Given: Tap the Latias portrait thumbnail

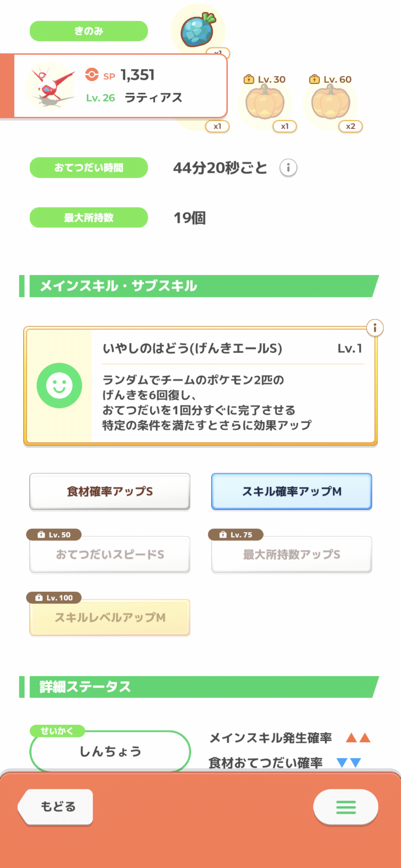Looking at the screenshot, I should pyautogui.click(x=50, y=86).
